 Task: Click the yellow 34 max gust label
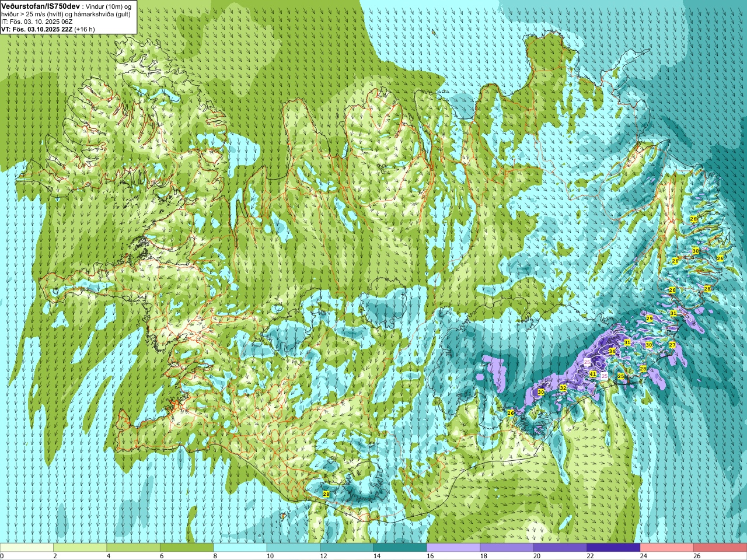[x=612, y=351]
